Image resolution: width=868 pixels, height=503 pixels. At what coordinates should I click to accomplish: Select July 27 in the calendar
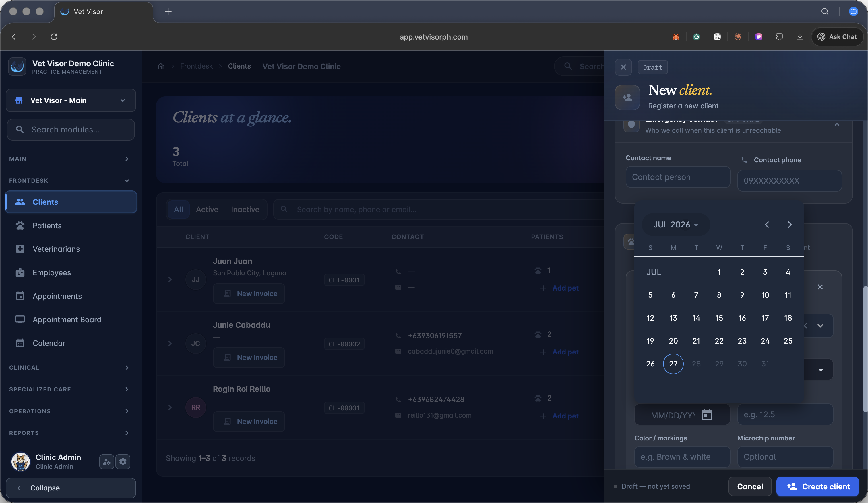coord(673,364)
